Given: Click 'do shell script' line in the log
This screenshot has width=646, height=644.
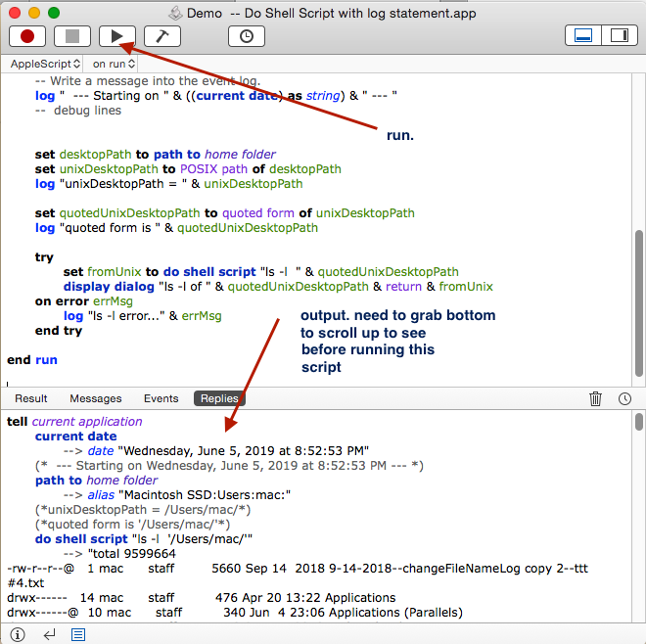Looking at the screenshot, I should click(144, 539).
